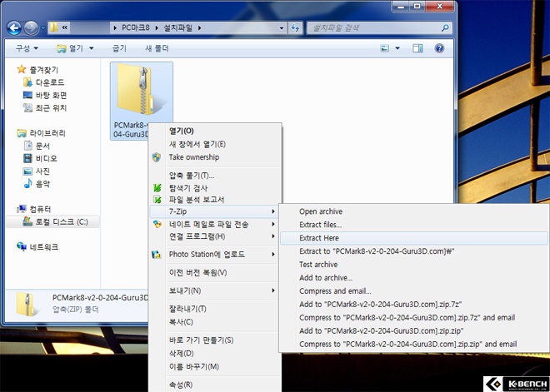Viewport: 550px width, 392px height.
Task: Choose 새 창에서 열기(E)
Action: pyautogui.click(x=215, y=144)
